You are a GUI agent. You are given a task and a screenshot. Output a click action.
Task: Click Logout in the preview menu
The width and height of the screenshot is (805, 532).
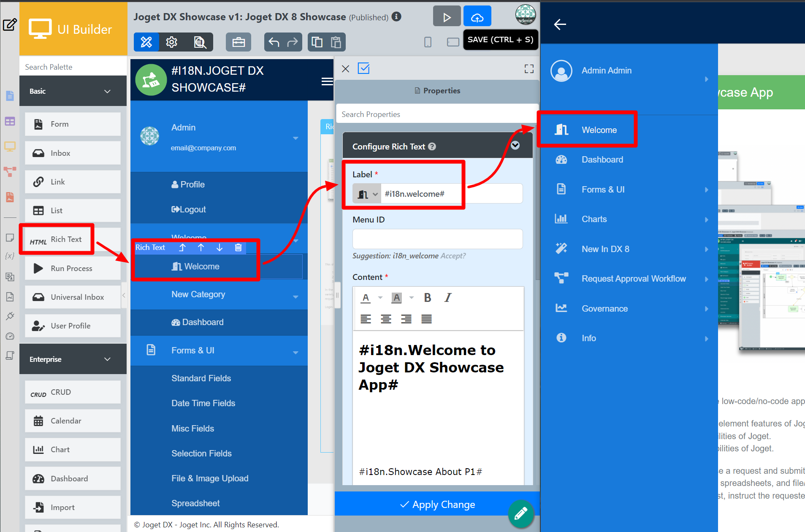click(189, 209)
